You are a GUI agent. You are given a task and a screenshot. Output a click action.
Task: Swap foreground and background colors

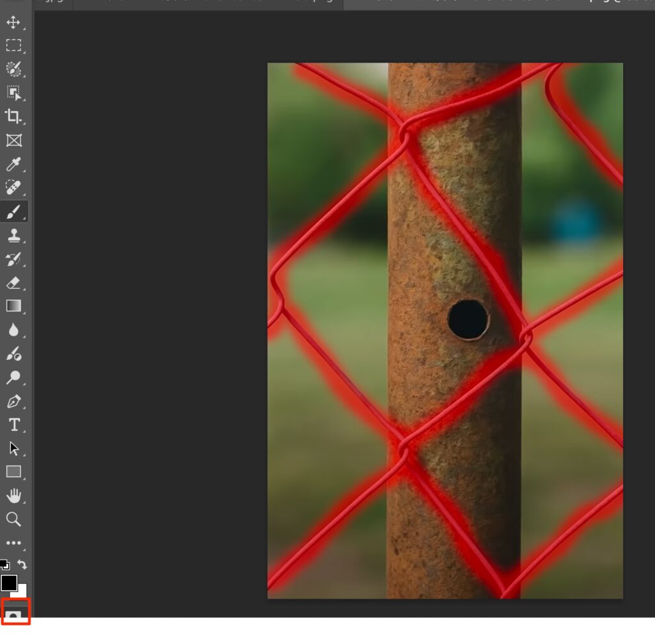22,564
